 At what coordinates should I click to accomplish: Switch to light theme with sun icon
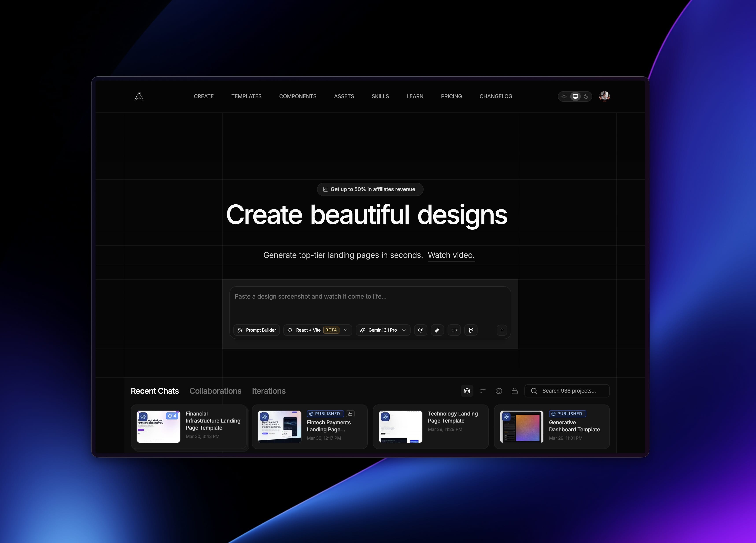click(564, 96)
